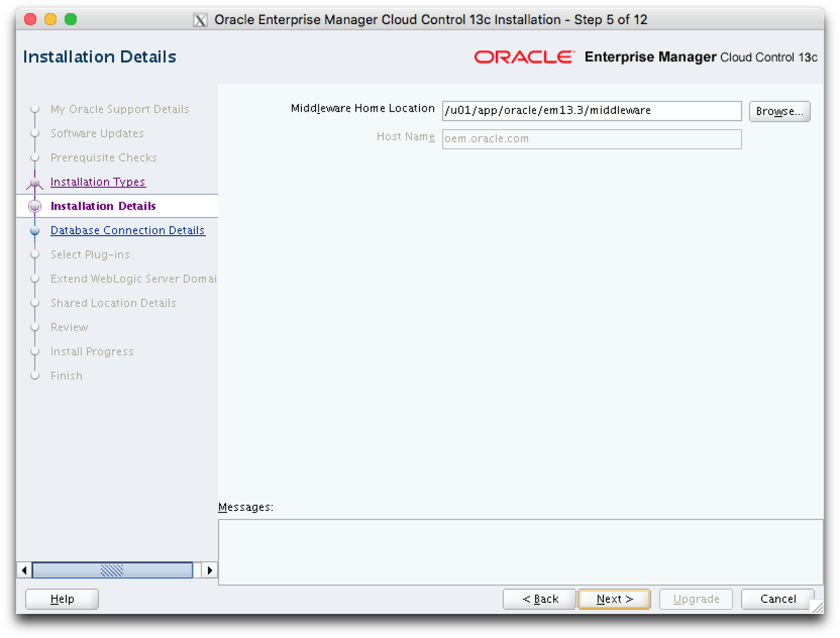Open Help for this installer page
840x638 pixels.
coord(62,599)
